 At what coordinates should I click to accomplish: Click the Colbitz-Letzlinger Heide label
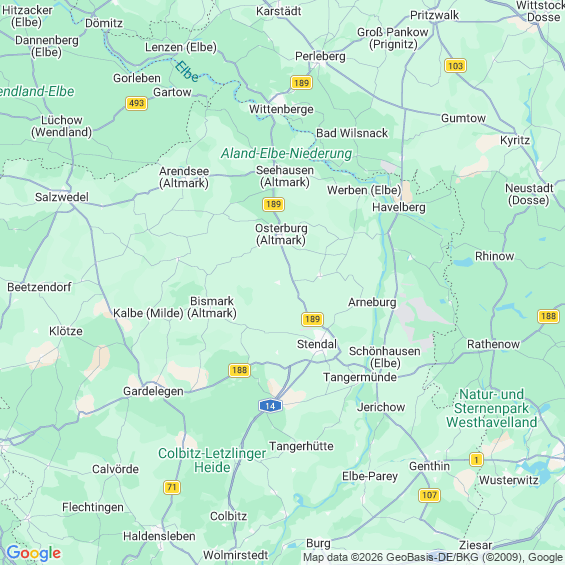(212, 460)
